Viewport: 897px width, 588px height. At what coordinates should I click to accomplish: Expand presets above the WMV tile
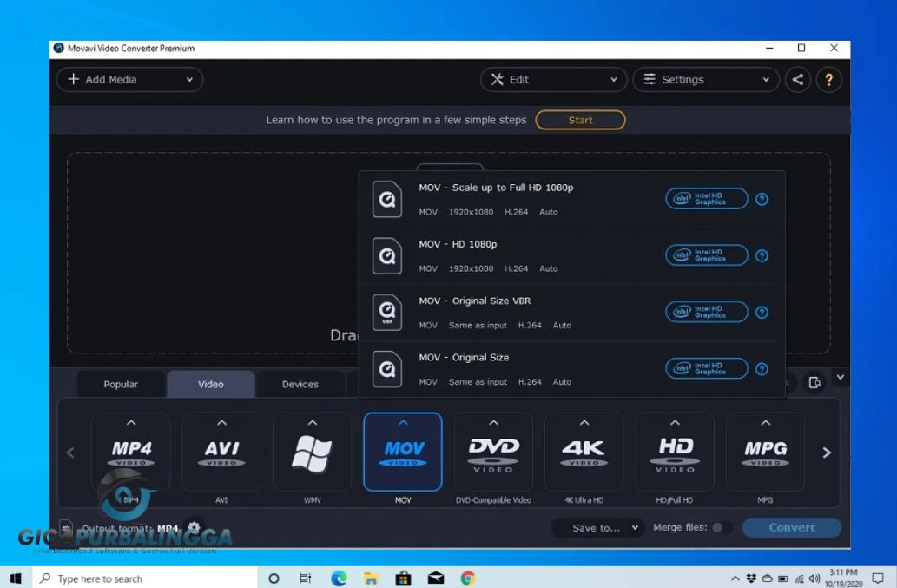(x=312, y=423)
